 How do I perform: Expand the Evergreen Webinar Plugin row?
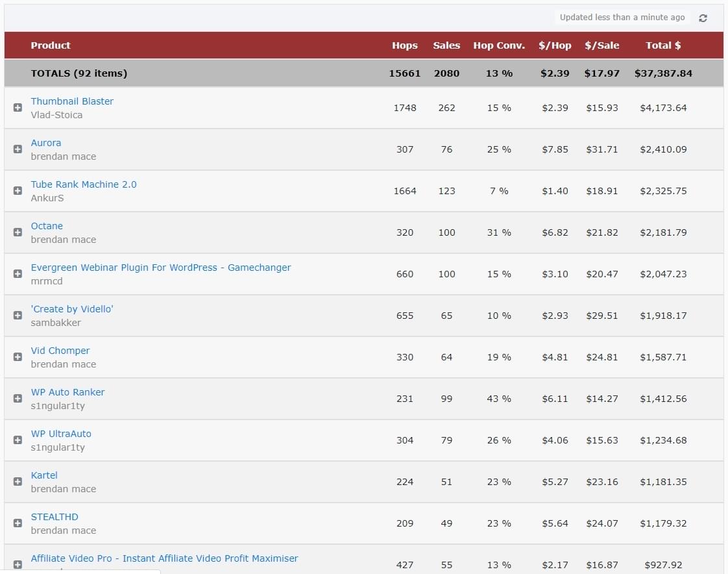(18, 274)
